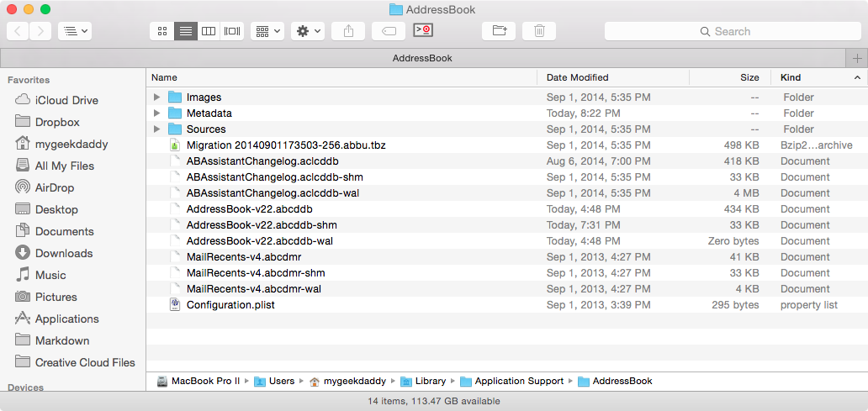Sort by the Kind column header
The image size is (868, 411).
click(x=819, y=77)
